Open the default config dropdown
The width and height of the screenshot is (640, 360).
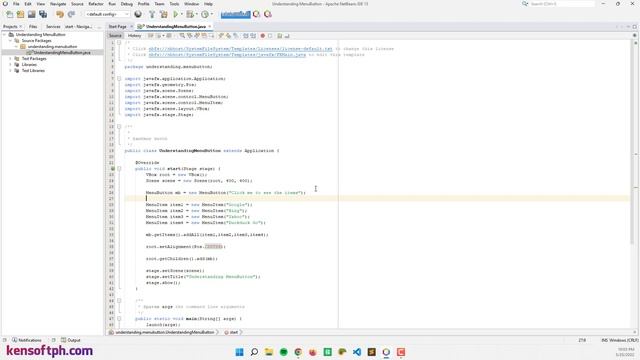click(x=107, y=14)
